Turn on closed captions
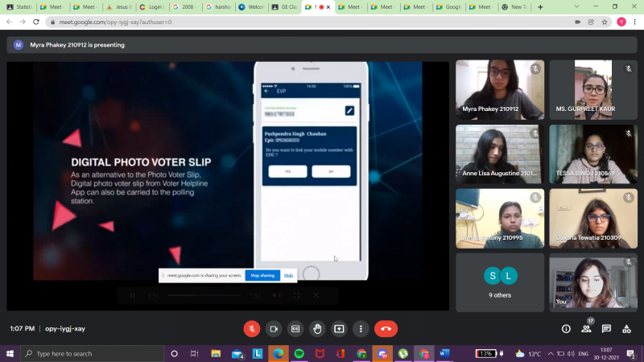Viewport: 644px width, 362px height. pos(295,329)
